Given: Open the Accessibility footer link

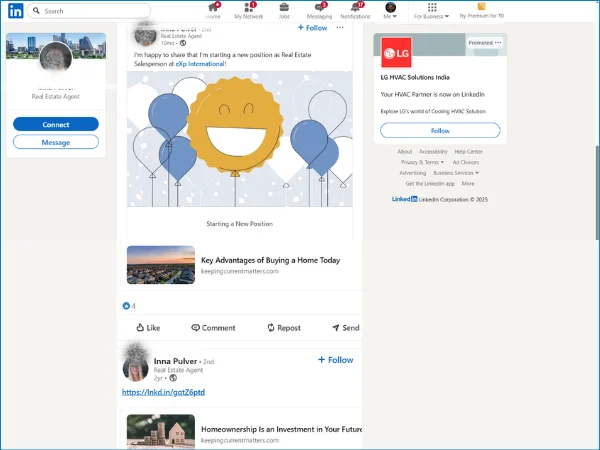Looking at the screenshot, I should [433, 152].
